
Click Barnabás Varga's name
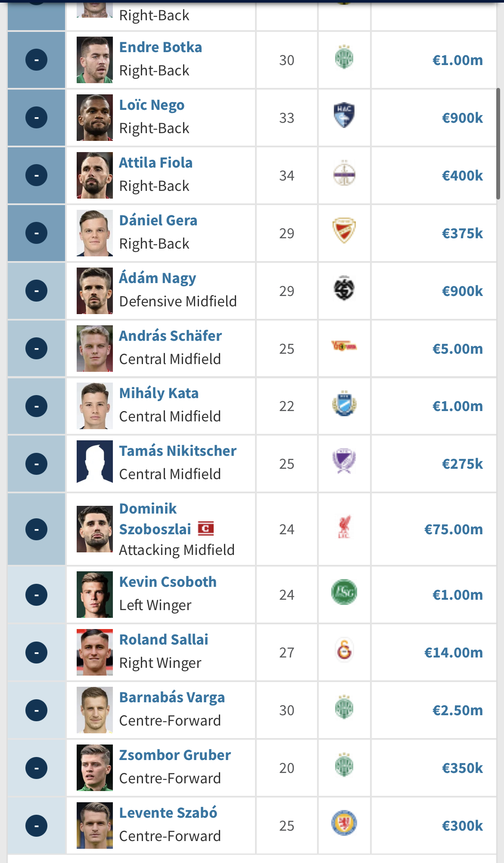(172, 698)
